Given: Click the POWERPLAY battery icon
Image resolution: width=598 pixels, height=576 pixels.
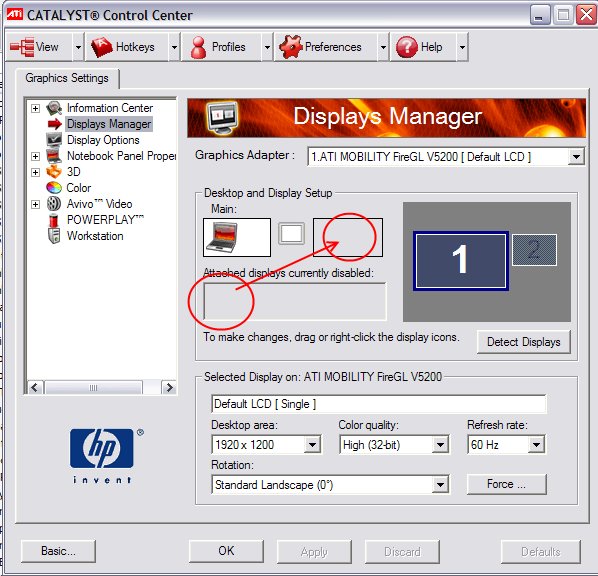Looking at the screenshot, I should [x=54, y=220].
